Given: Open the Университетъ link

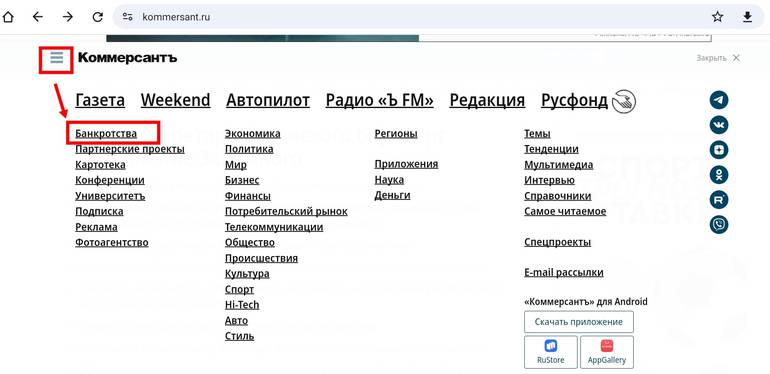Looking at the screenshot, I should coord(110,196).
